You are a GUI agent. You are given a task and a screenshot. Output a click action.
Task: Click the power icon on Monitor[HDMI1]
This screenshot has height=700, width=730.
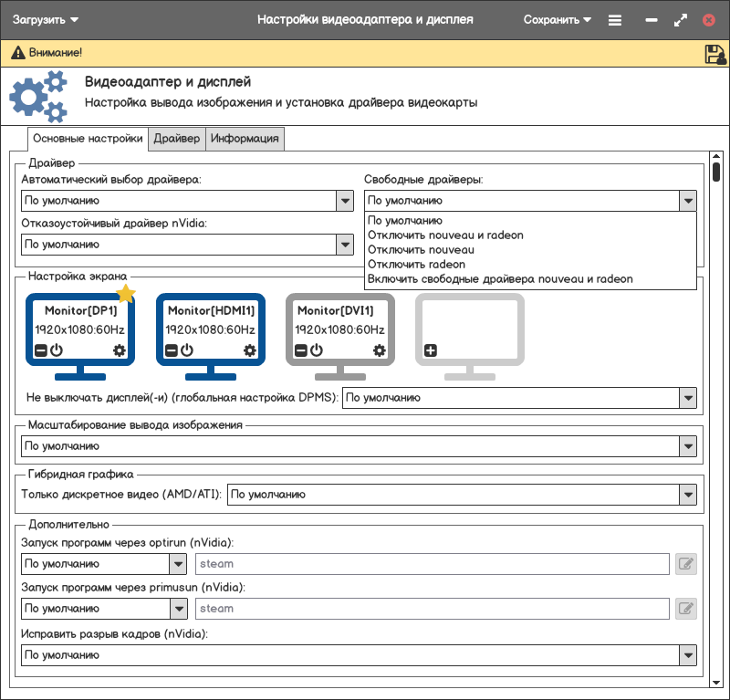point(186,350)
